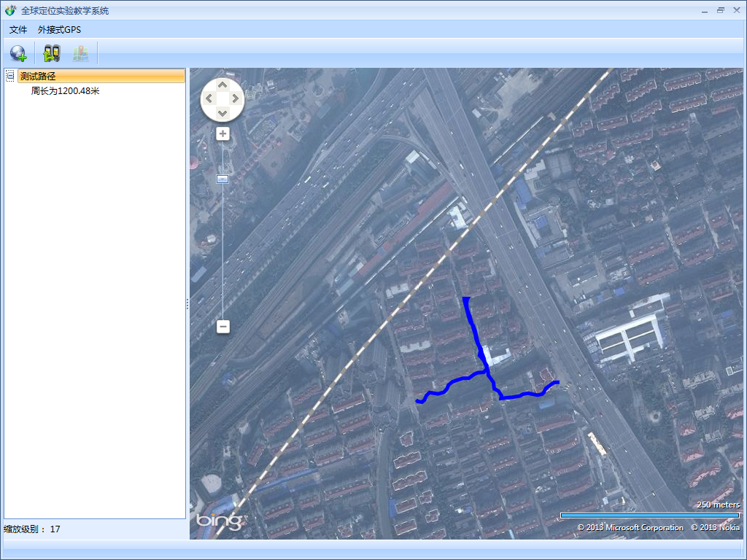The image size is (747, 560).
Task: Zoom in using the plus button
Action: (x=223, y=133)
